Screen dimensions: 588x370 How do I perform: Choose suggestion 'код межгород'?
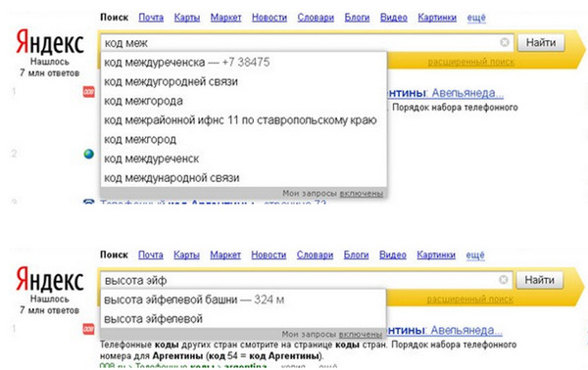point(244,140)
